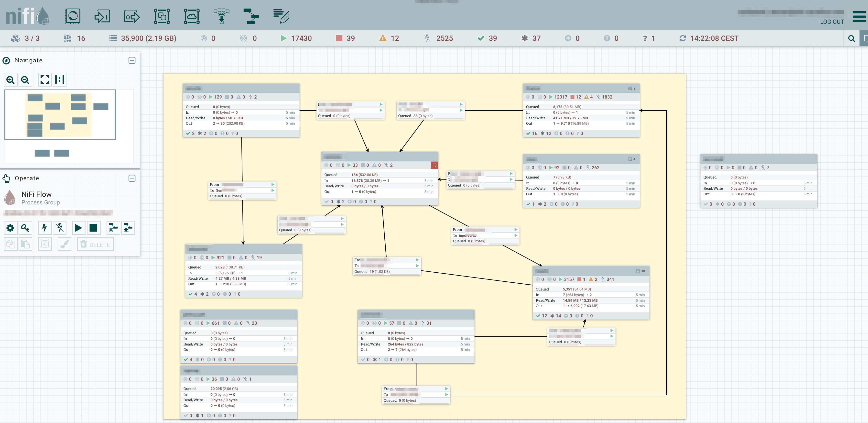Image resolution: width=868 pixels, height=423 pixels.
Task: Click the queued 35,900 (2.19 GB) status
Action: [x=143, y=38]
